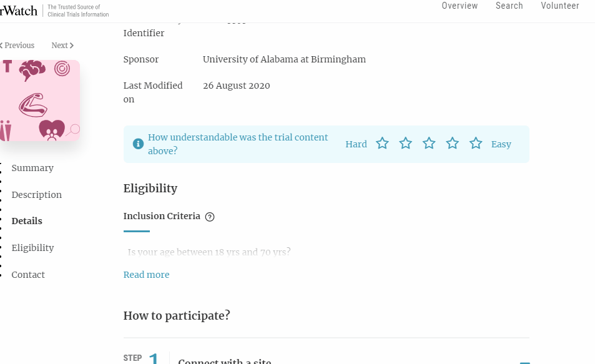
Task: Rate the trial by picking the fourth star
Action: tap(452, 142)
